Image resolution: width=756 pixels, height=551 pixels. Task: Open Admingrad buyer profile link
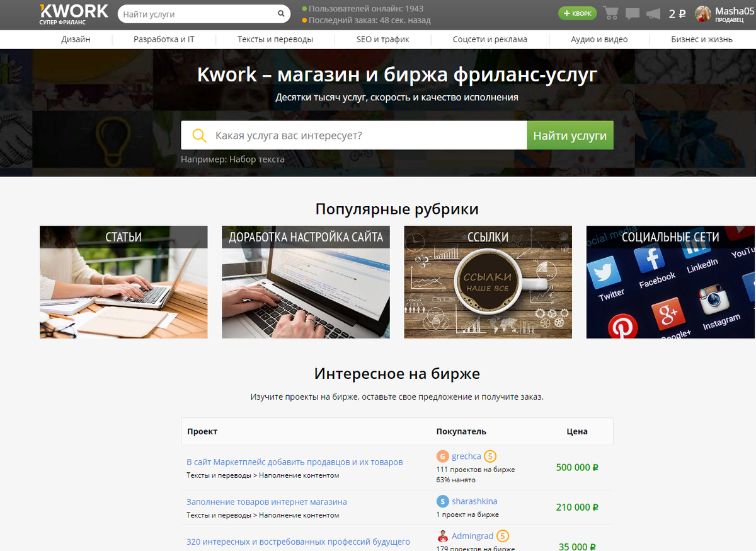[x=472, y=536]
